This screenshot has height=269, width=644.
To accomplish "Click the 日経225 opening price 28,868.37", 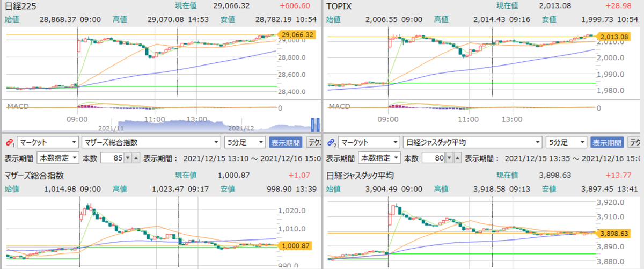I will [x=58, y=19].
